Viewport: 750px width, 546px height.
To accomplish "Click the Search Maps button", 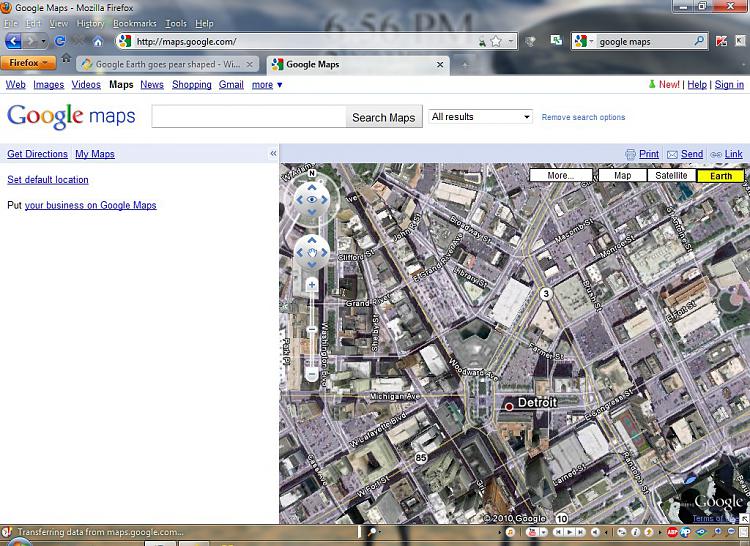I will (x=384, y=117).
